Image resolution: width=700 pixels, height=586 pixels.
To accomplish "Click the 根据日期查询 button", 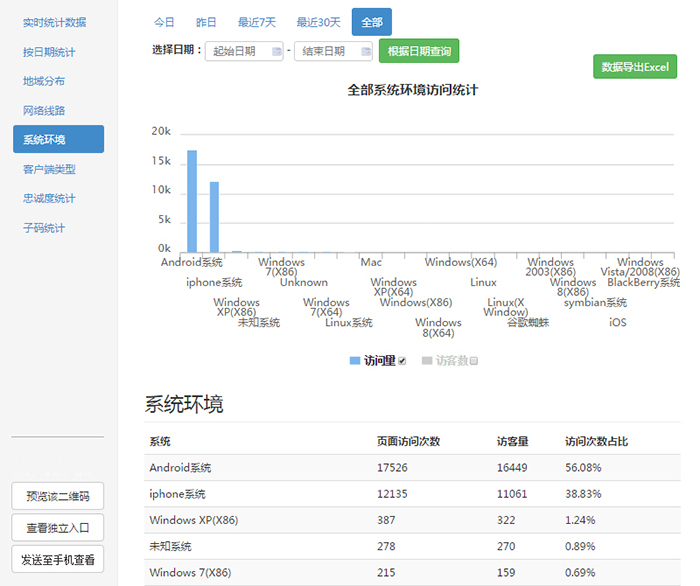I will coord(419,51).
